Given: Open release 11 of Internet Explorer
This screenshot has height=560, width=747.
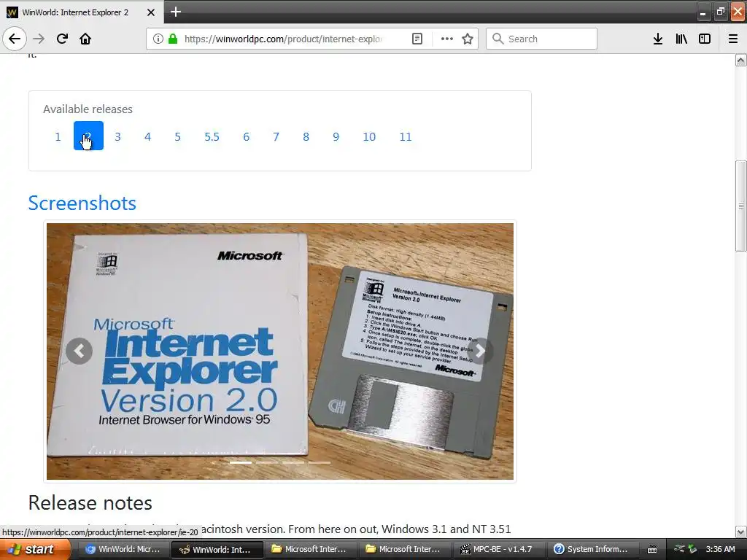Looking at the screenshot, I should [x=406, y=136].
